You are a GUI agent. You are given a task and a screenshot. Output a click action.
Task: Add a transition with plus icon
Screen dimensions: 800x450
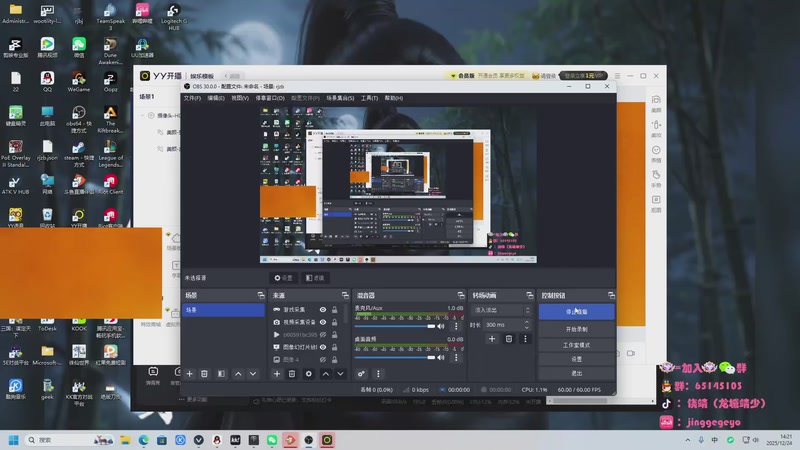[x=492, y=339]
